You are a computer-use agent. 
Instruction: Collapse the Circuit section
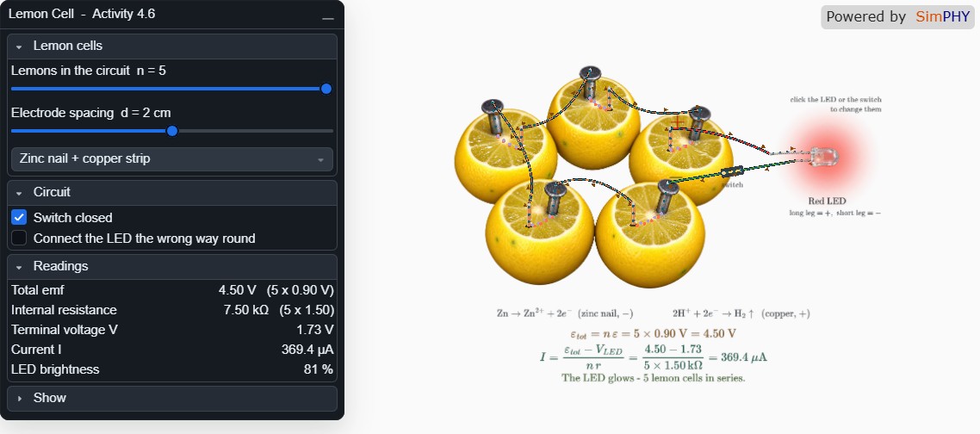pos(172,193)
